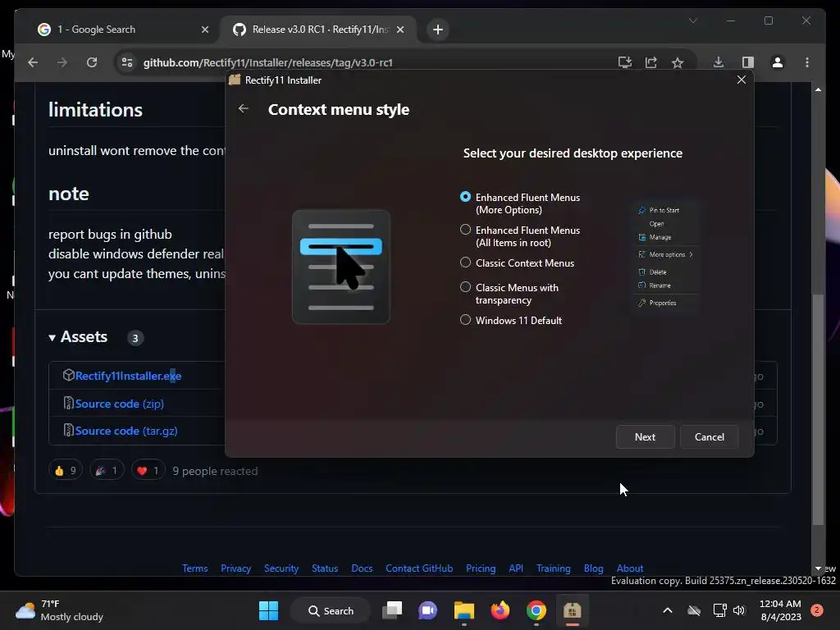The width and height of the screenshot is (840, 630).
Task: Download Source code (tar.gz)
Action: click(126, 431)
